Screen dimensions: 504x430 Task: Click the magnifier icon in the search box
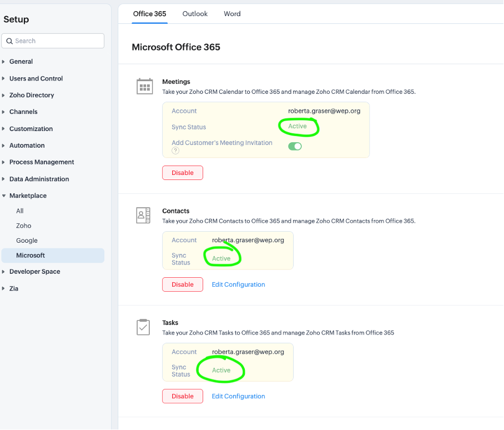coord(9,41)
